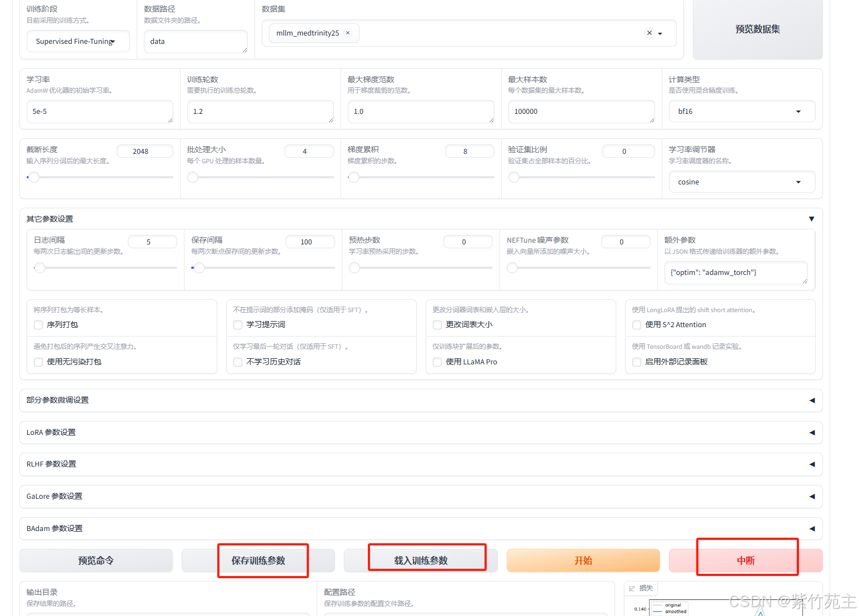Click the 数据路径 data input field

[196, 41]
